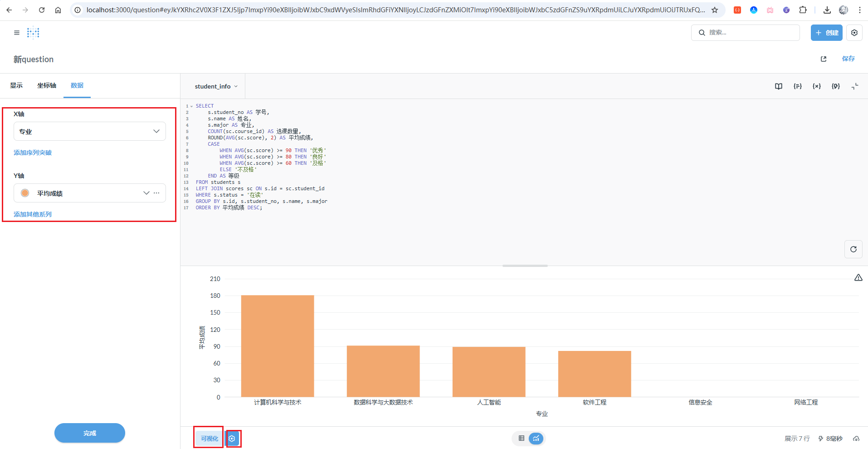Screen dimensions: 868x449
Task: Switch to chart view toggle
Action: pyautogui.click(x=536, y=439)
